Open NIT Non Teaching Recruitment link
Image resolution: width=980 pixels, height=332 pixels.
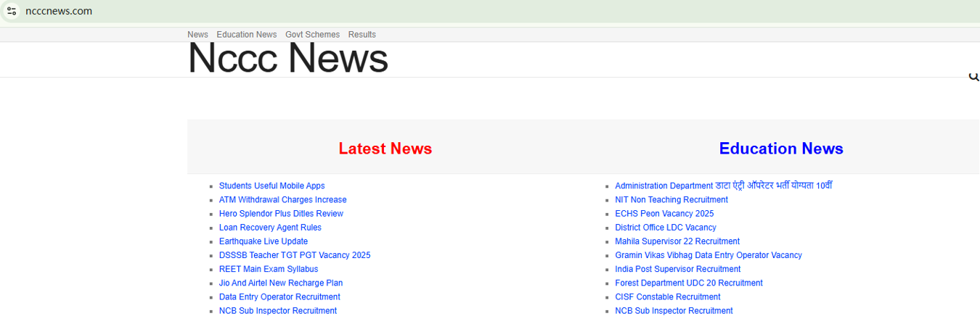pos(671,200)
